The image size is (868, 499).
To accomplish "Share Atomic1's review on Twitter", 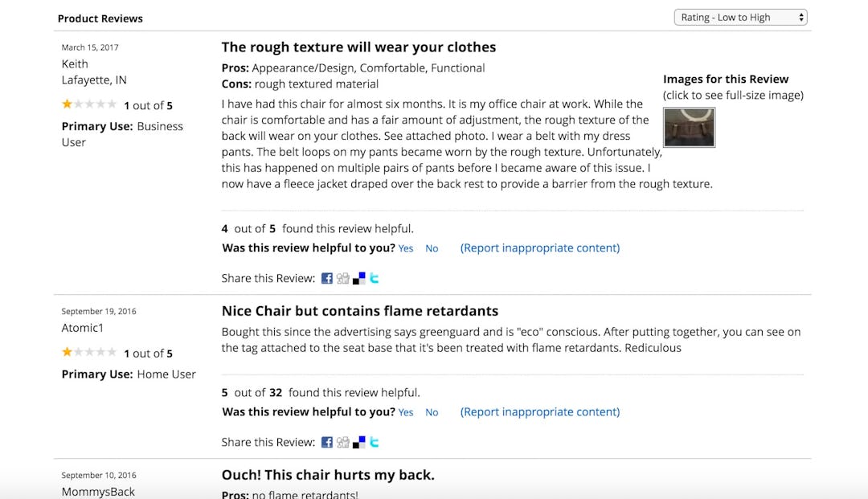I will [x=374, y=442].
